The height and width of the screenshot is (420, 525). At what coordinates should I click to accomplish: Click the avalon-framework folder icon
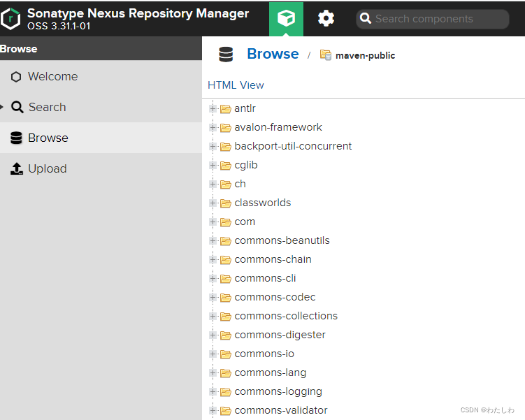pos(226,128)
